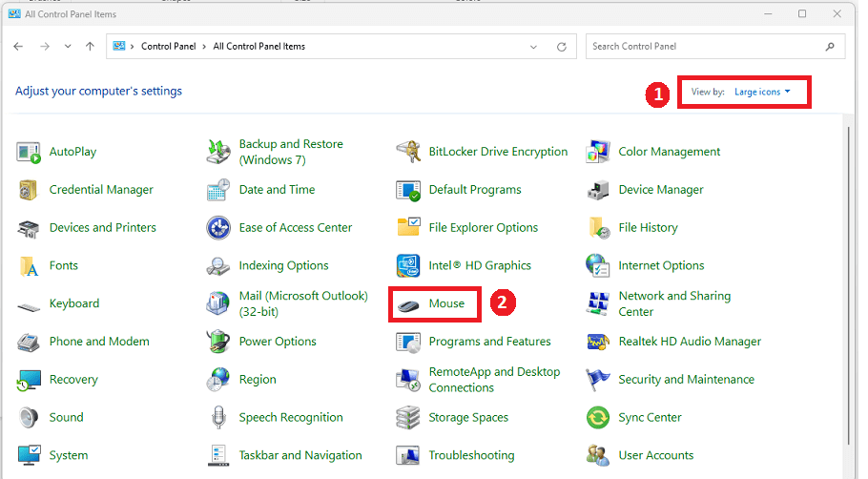Viewport: 868px width, 479px height.
Task: Open the User Accounts text link
Action: pos(656,455)
